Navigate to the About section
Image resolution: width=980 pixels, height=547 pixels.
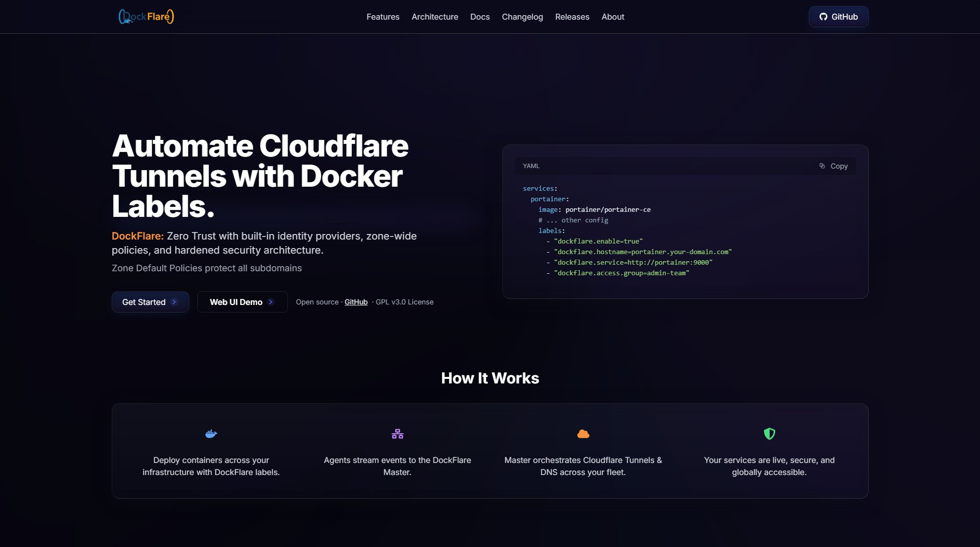[x=613, y=17]
